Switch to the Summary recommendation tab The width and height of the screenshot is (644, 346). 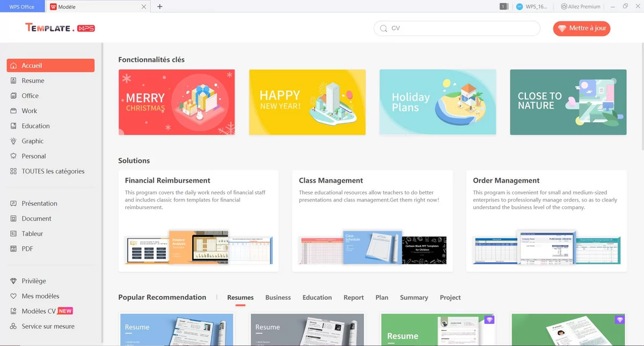[414, 298]
